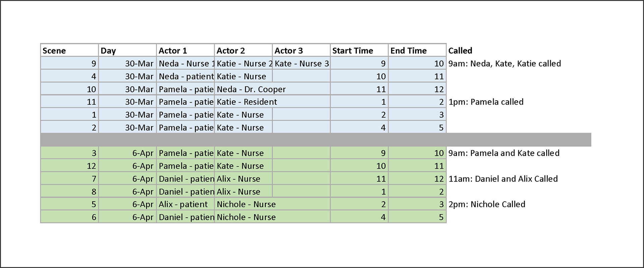
Task: Click the Actor 3 column header
Action: (x=301, y=51)
